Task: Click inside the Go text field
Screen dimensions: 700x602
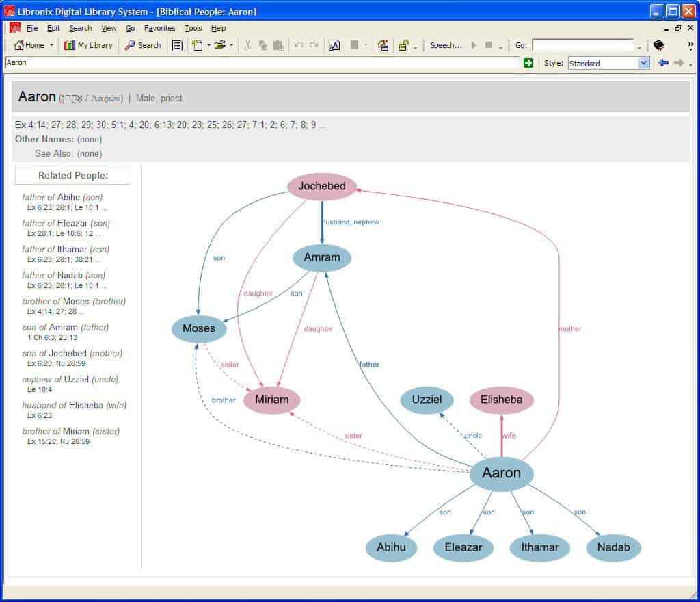Action: [x=582, y=45]
